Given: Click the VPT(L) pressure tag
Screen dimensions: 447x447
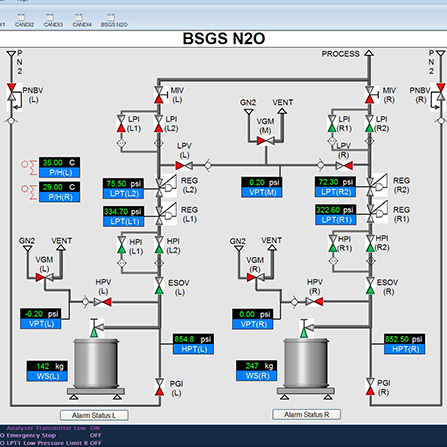Looking at the screenshot, I should tap(41, 324).
